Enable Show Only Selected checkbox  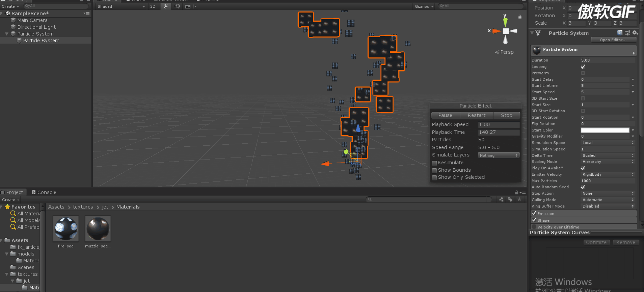click(x=434, y=177)
